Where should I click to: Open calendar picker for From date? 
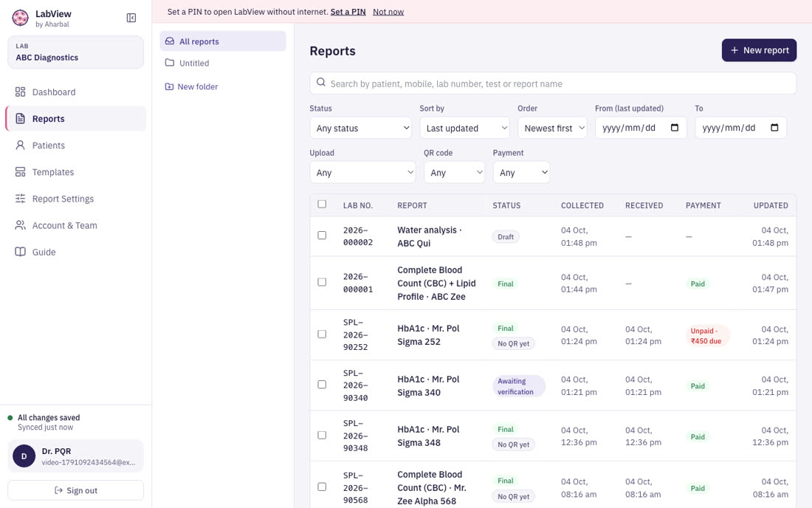tap(674, 128)
